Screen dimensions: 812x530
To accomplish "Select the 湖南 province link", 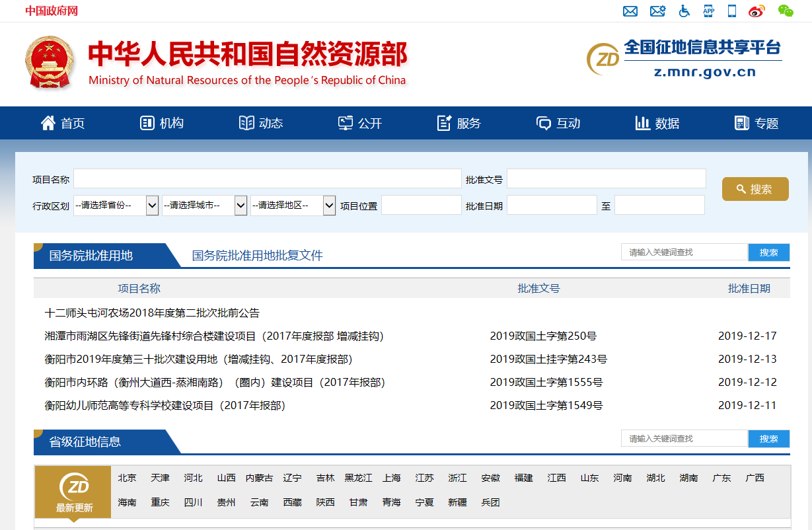I will click(x=688, y=478).
